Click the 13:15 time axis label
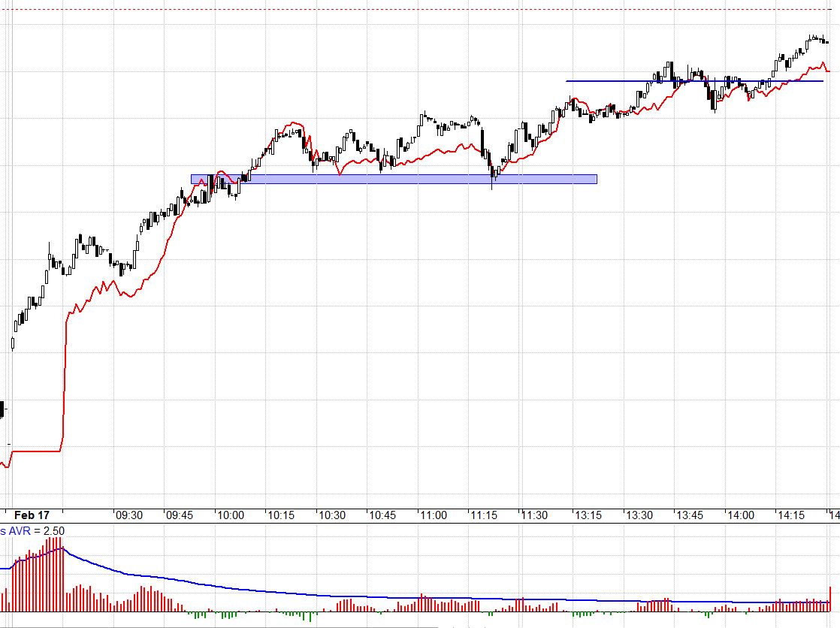 pos(588,515)
